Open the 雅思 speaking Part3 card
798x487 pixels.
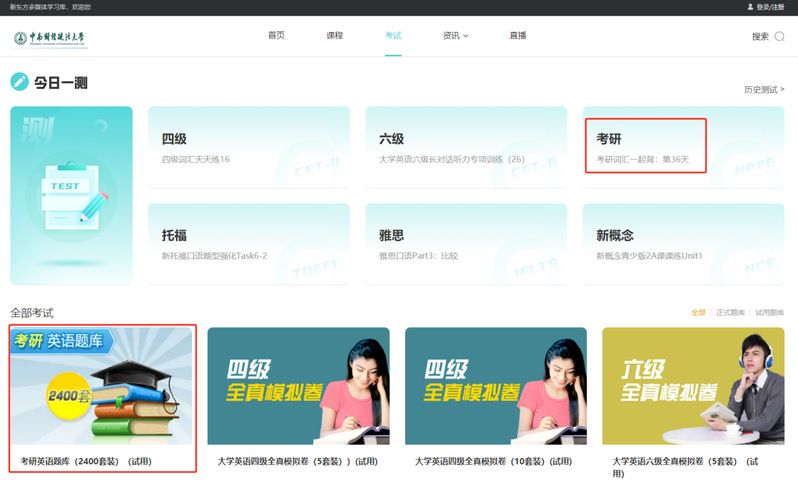pyautogui.click(x=466, y=244)
